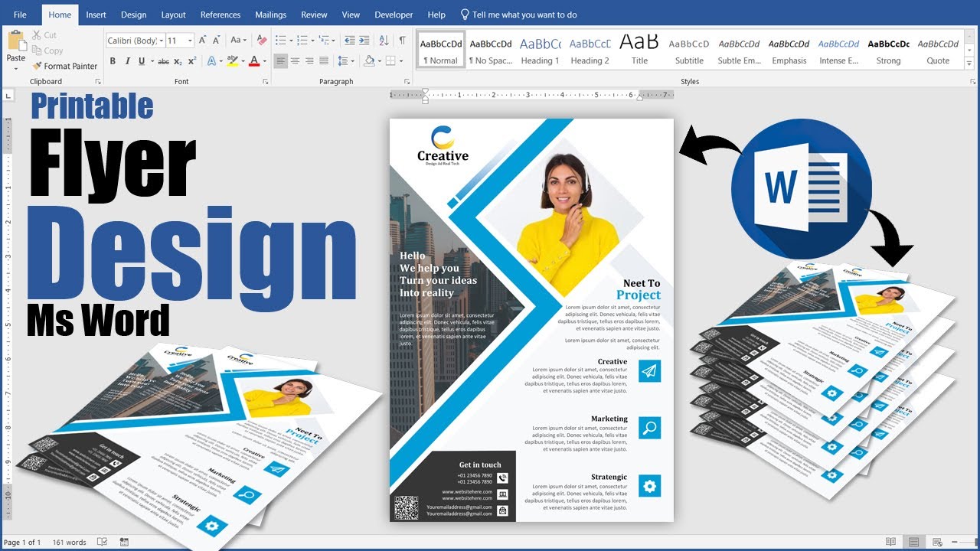Apply the red font color
Viewport: 980px width, 551px height.
pyautogui.click(x=255, y=61)
